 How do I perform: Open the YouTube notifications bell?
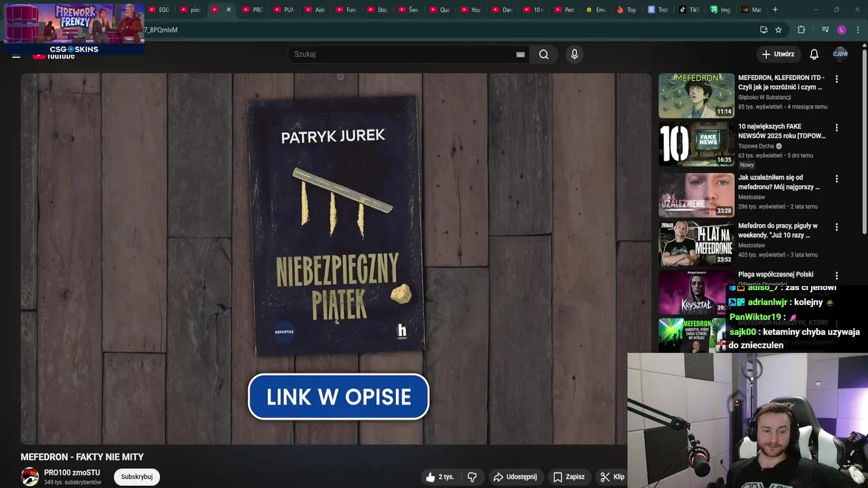pyautogui.click(x=814, y=54)
